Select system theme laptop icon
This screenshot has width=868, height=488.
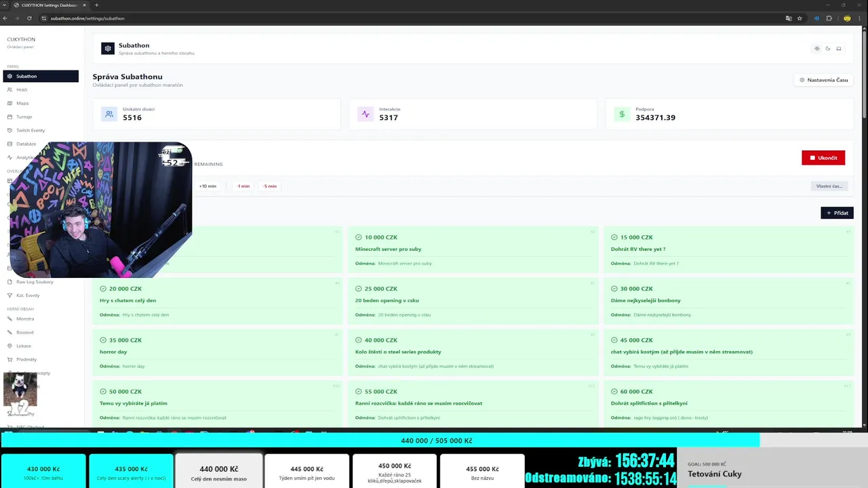[839, 49]
